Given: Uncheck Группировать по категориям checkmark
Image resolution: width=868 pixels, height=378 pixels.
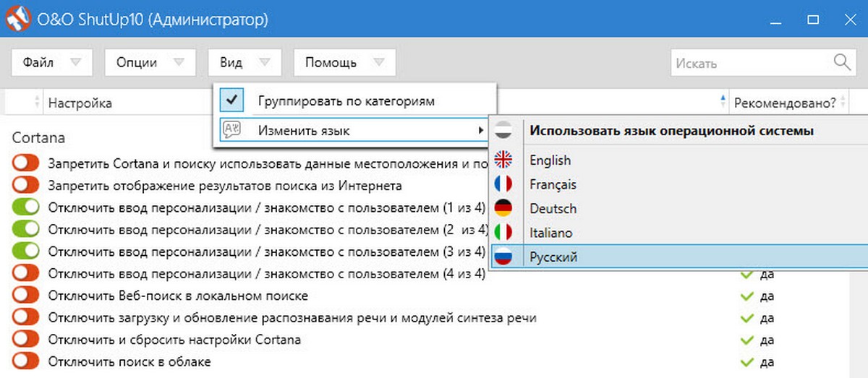Looking at the screenshot, I should (x=231, y=100).
